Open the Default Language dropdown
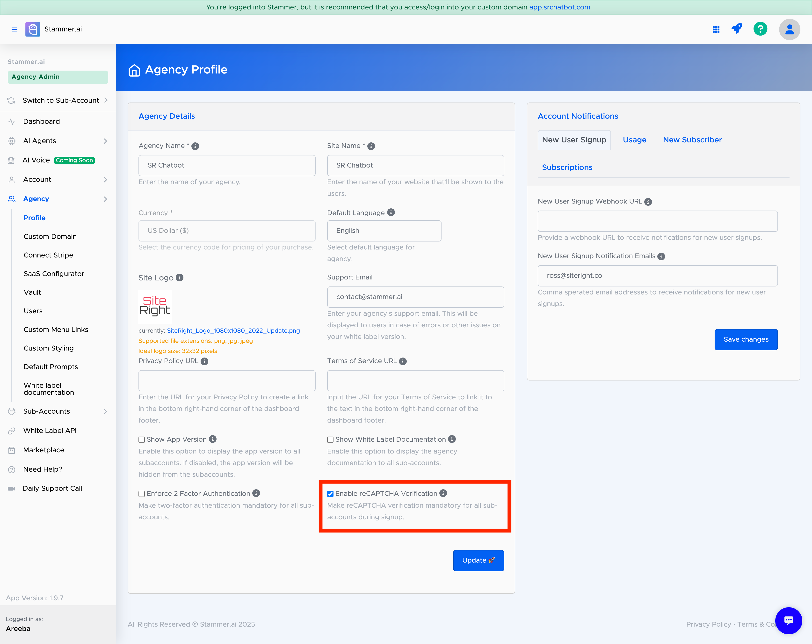Screen dimensions: 812x644 (x=384, y=231)
